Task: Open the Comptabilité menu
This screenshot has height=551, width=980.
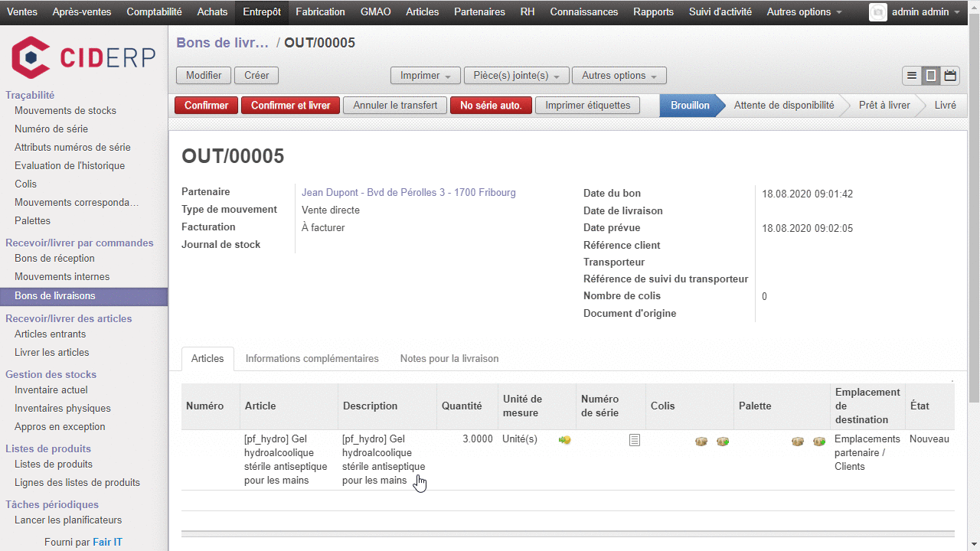Action: [154, 12]
